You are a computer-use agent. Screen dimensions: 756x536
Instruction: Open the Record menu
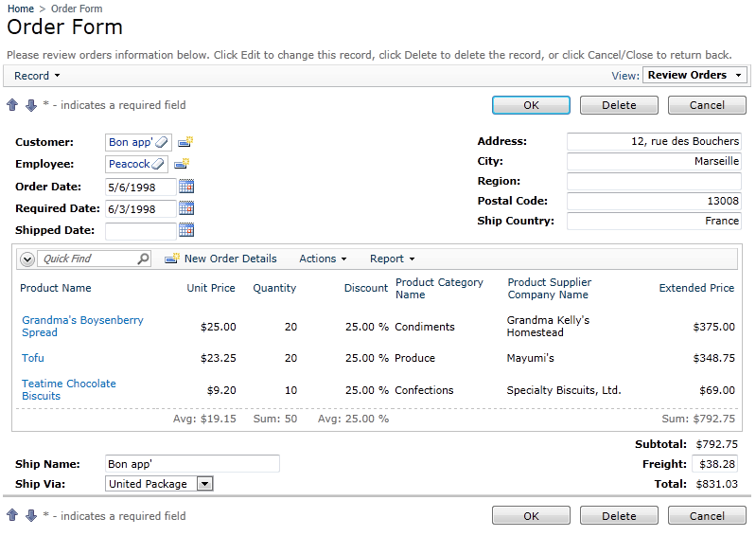coord(37,76)
